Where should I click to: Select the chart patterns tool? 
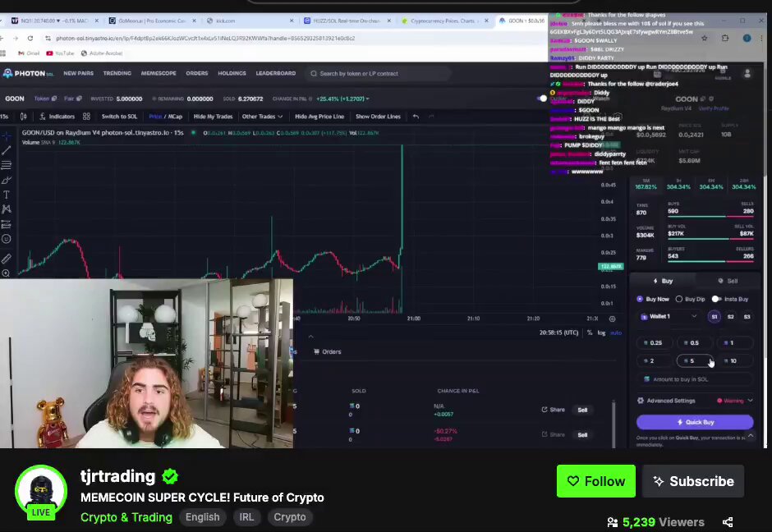7,209
